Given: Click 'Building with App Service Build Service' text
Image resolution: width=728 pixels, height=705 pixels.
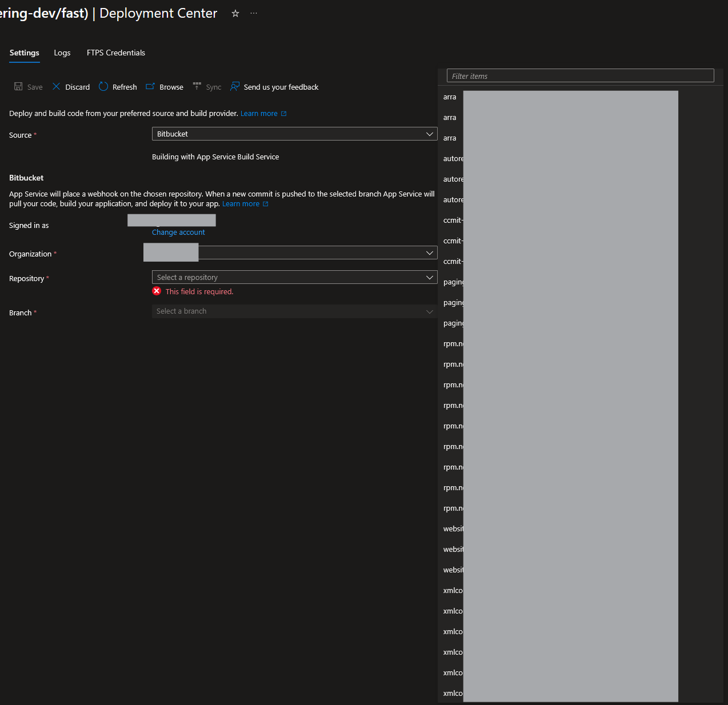Looking at the screenshot, I should [215, 157].
